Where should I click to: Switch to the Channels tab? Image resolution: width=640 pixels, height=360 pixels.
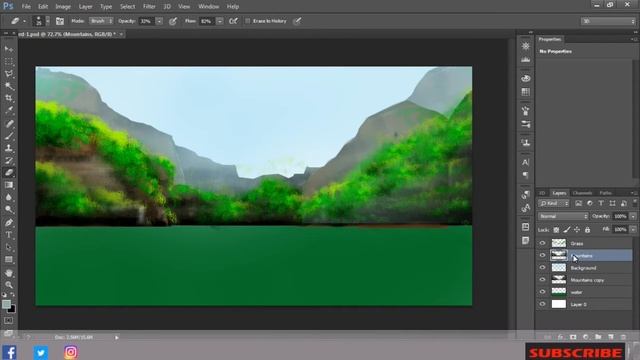click(582, 193)
